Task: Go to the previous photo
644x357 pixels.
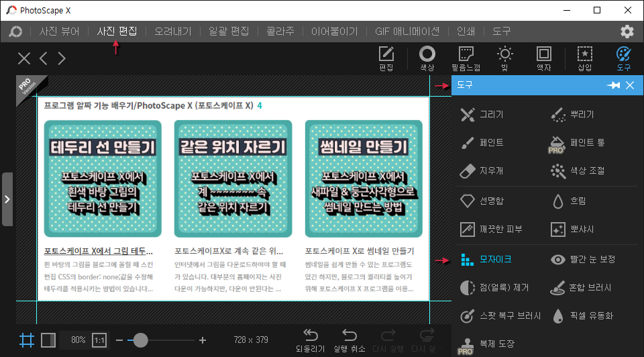Action: click(44, 58)
